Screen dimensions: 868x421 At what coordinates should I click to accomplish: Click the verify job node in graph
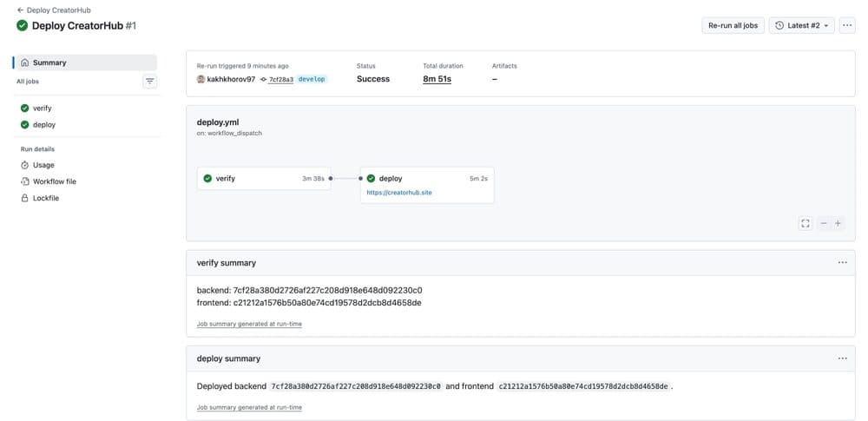(x=264, y=178)
